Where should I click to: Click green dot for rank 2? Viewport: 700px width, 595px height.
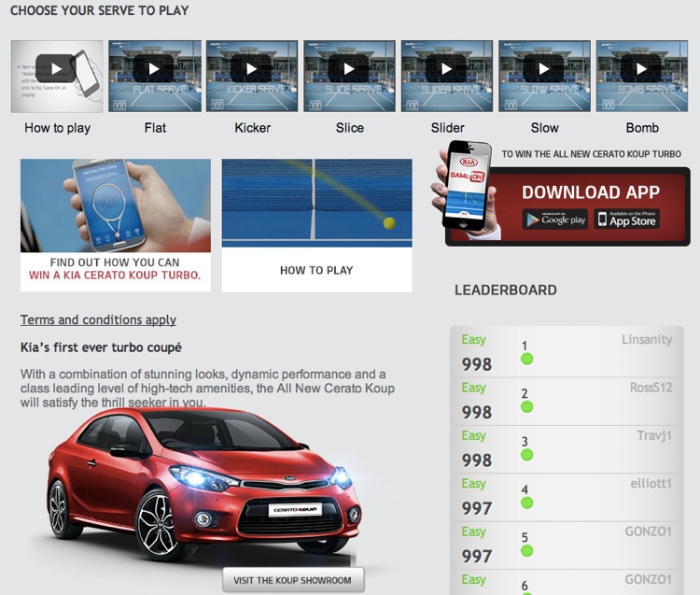[x=526, y=407]
